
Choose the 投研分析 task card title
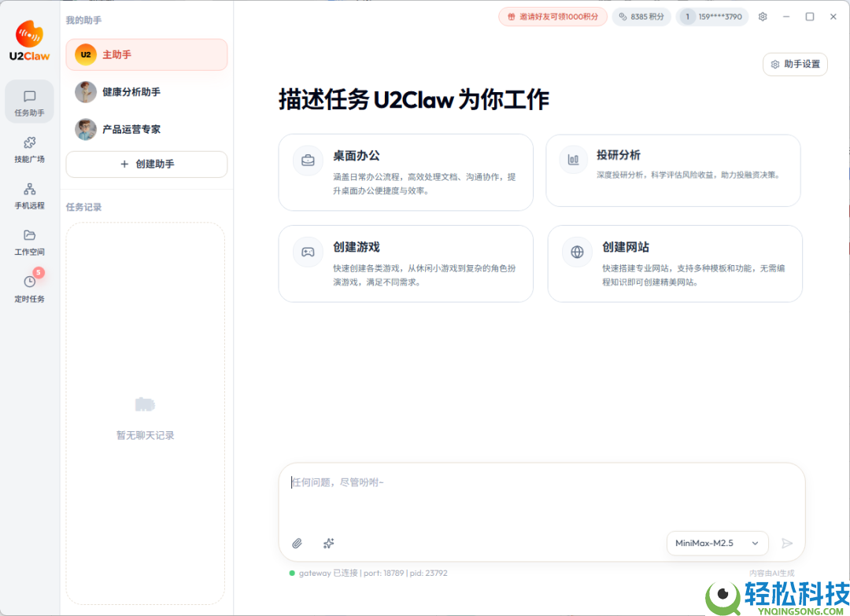click(x=619, y=155)
